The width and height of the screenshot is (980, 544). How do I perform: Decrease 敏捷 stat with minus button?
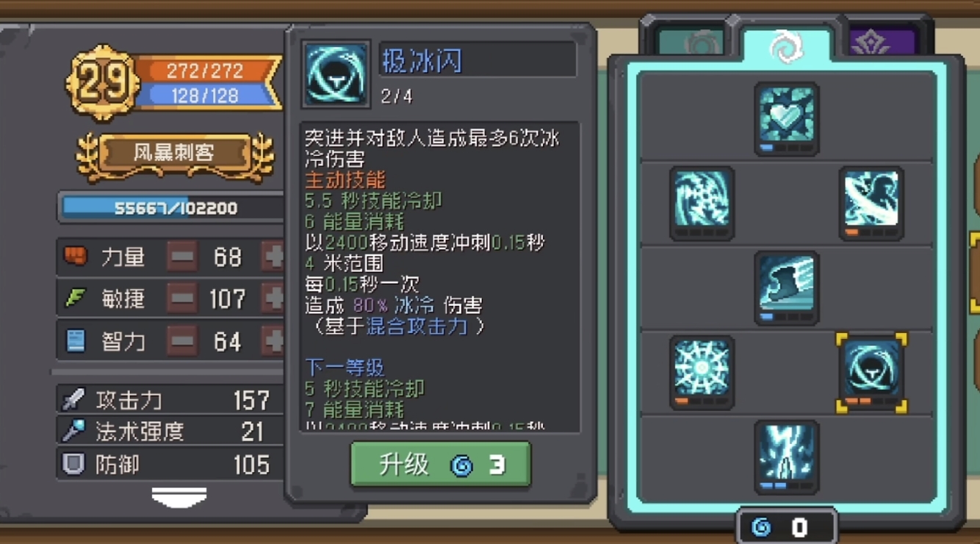click(181, 298)
